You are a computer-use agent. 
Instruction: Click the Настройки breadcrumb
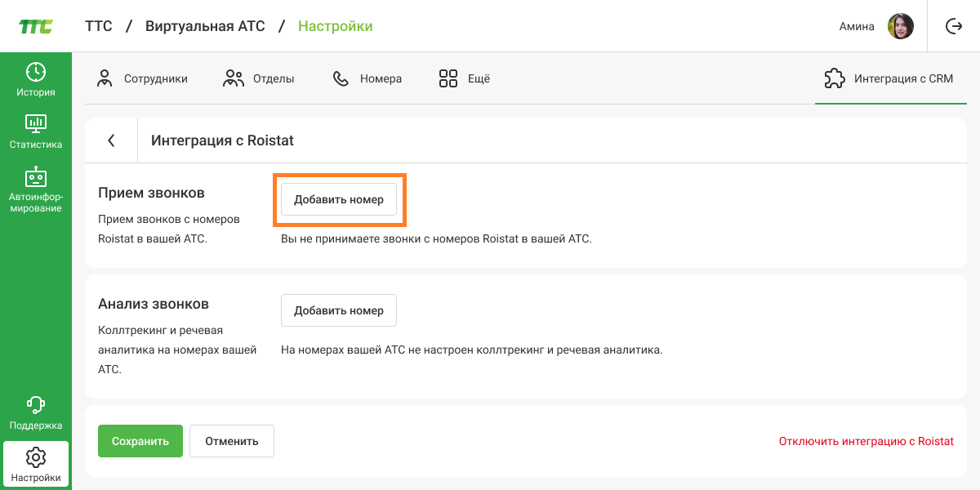(335, 26)
